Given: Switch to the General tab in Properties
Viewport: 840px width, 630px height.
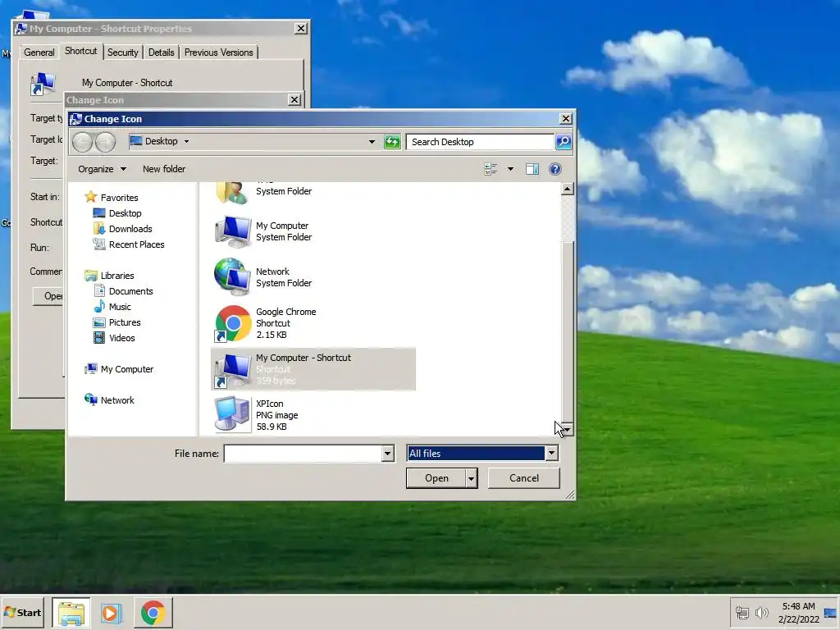Looking at the screenshot, I should [39, 52].
